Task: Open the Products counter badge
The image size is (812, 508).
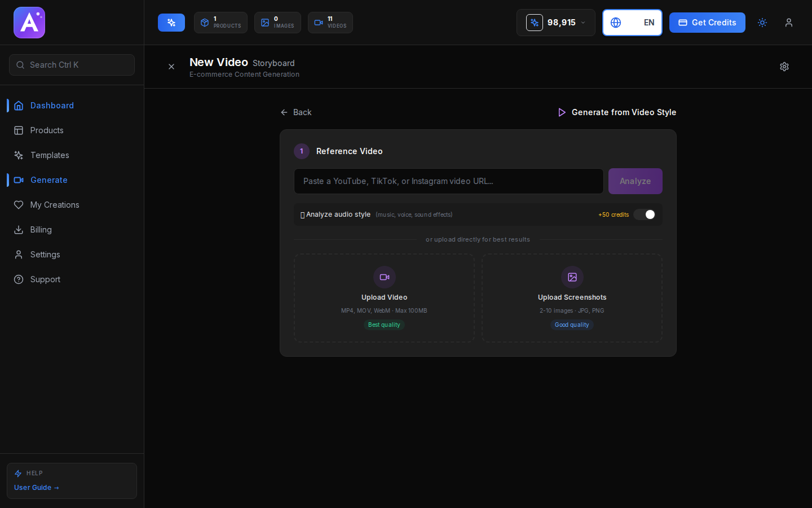Action: (x=220, y=23)
